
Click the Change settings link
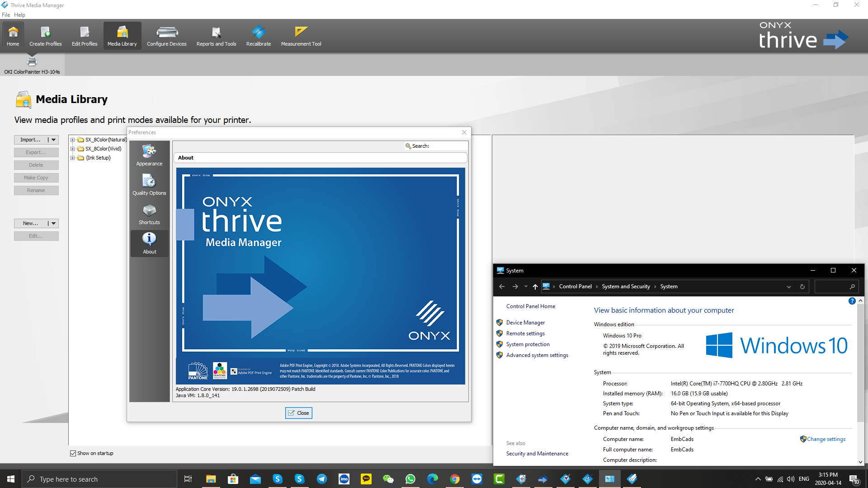826,439
